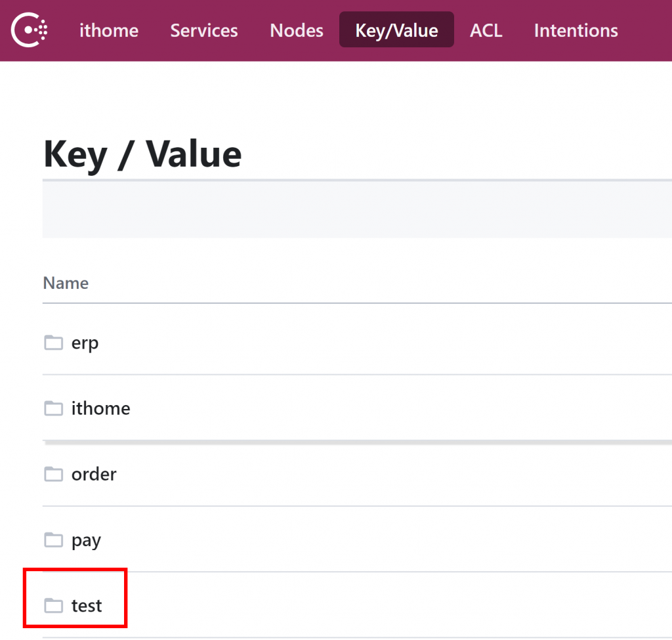
Task: Click the Name column header
Action: 66,283
